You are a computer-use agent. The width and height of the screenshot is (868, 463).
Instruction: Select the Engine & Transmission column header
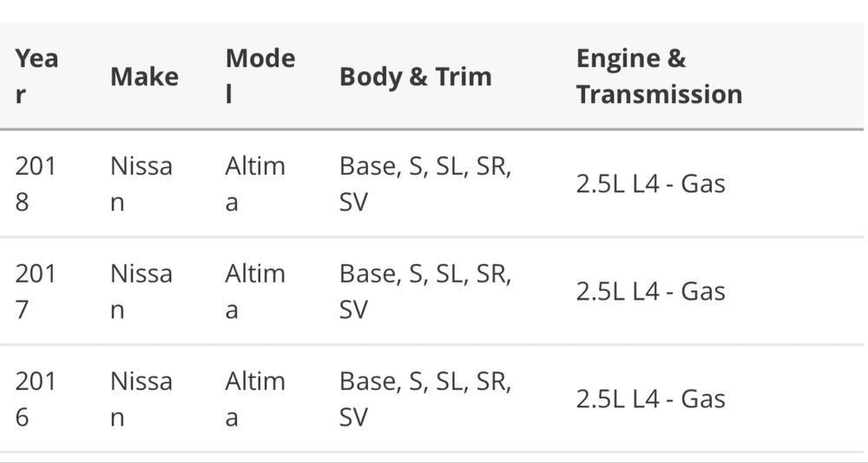tap(659, 76)
